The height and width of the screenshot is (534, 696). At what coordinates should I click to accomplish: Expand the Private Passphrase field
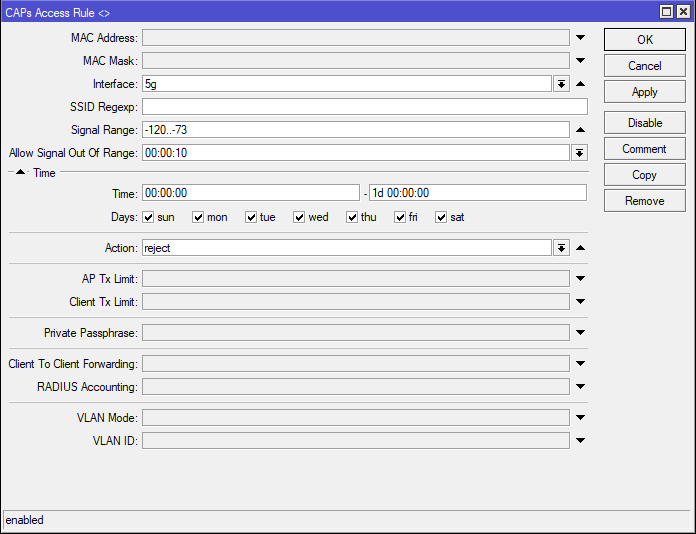point(580,332)
